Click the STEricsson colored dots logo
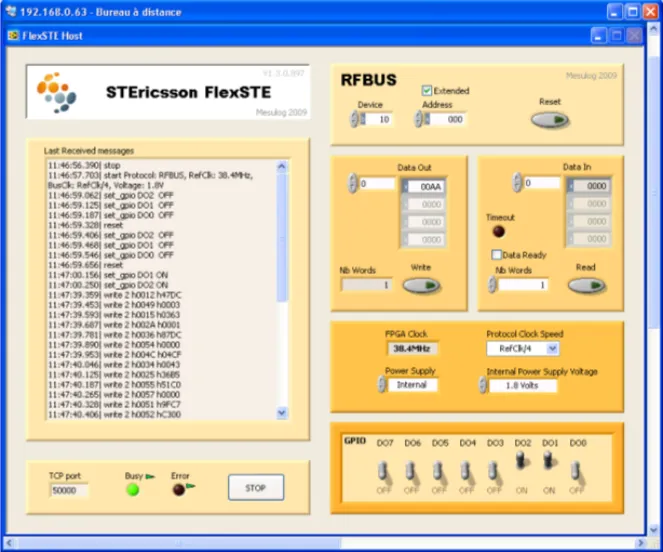 point(57,93)
